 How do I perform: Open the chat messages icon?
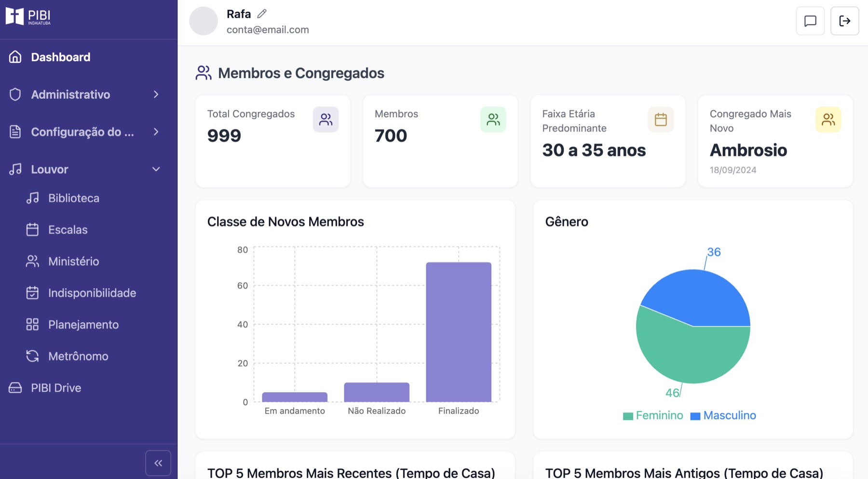tap(810, 21)
